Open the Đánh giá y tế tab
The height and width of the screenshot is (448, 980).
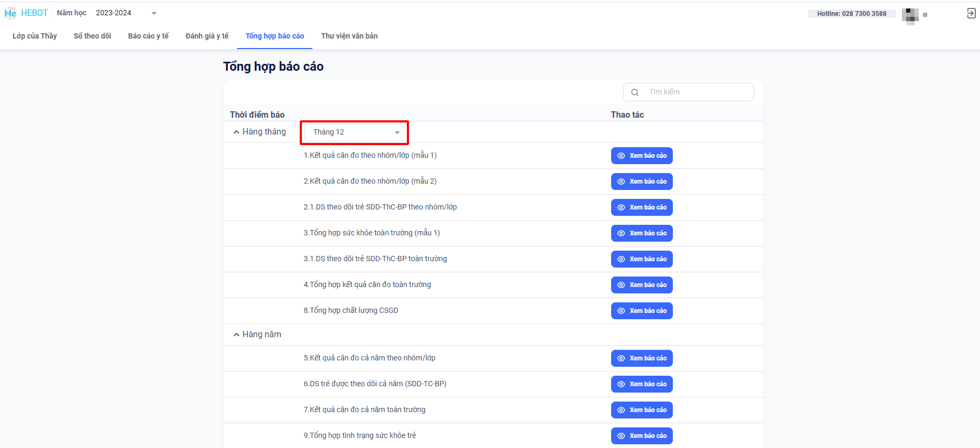(207, 36)
